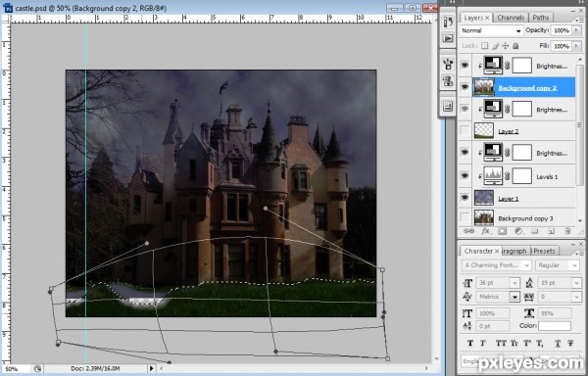Open the tracking value dropdown
The width and height of the screenshot is (588, 376).
point(577,297)
